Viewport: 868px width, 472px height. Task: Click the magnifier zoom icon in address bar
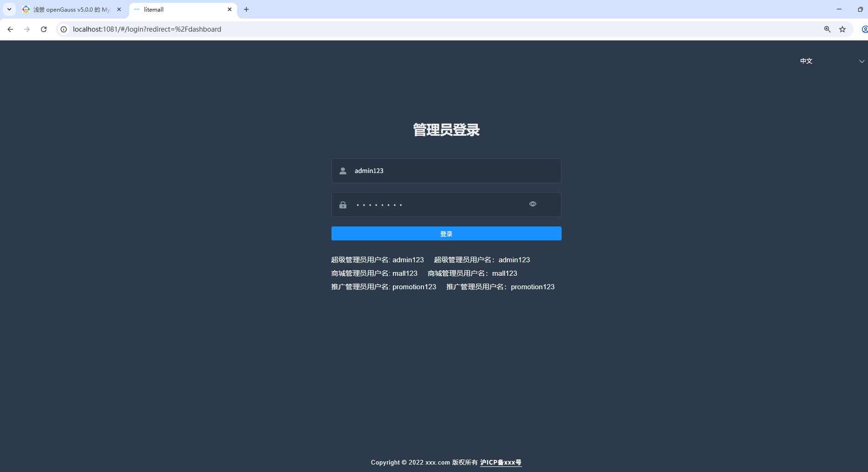click(x=827, y=29)
